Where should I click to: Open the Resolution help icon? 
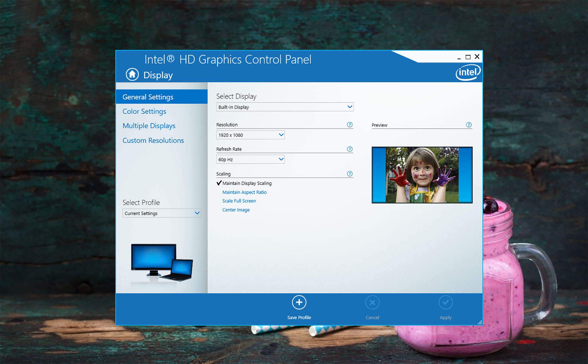349,124
